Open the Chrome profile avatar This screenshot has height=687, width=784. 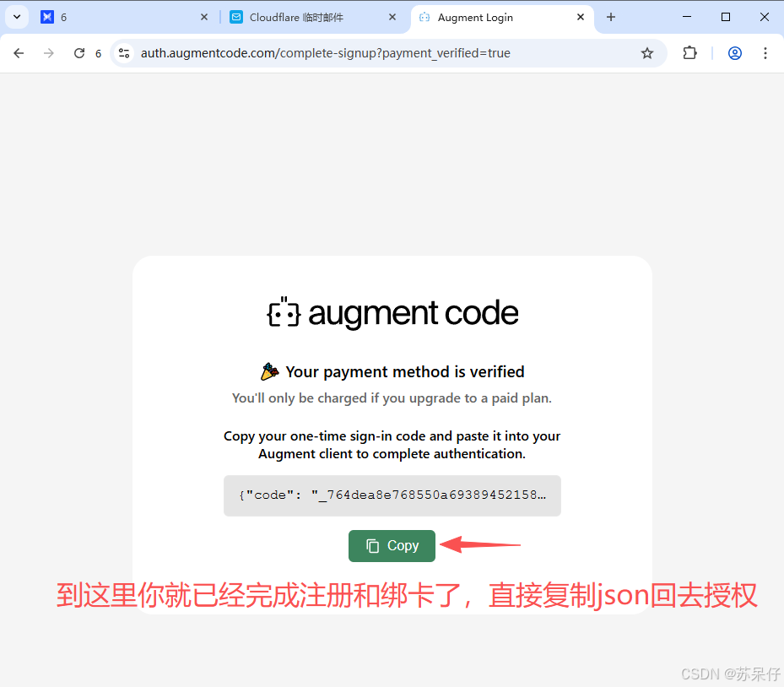[x=734, y=53]
